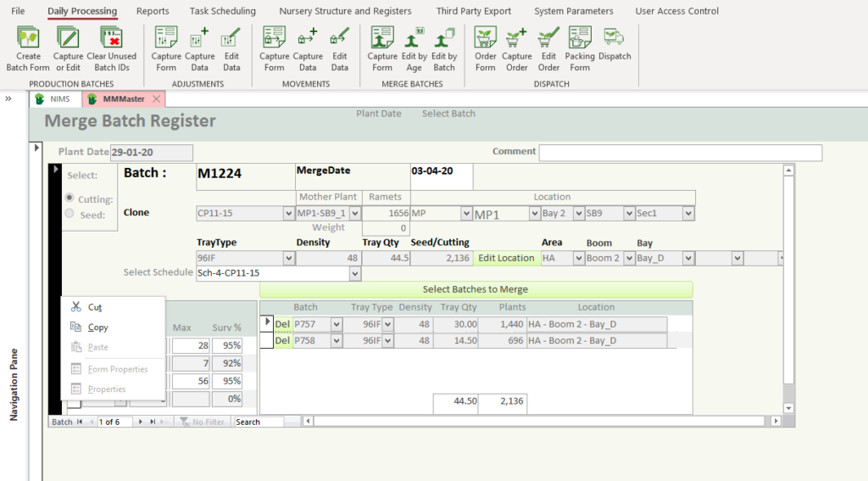Expand the Clone CP11-15 dropdown
This screenshot has height=481, width=868.
tap(288, 214)
